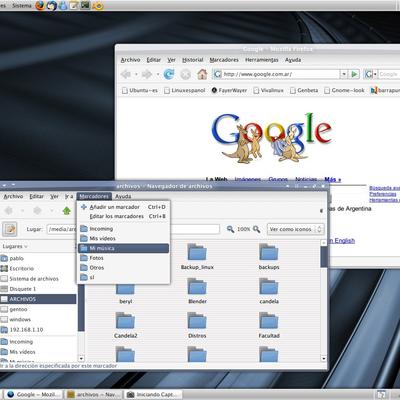The image size is (400, 400).
Task: Open Historial menu in Firefox
Action: 193,60
